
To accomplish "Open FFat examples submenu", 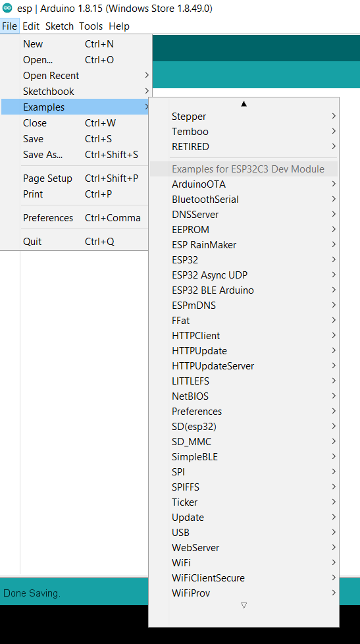I will 244,321.
